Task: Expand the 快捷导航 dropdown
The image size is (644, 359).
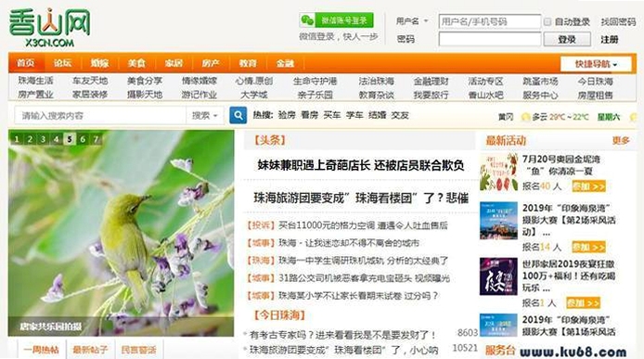Action: point(596,64)
